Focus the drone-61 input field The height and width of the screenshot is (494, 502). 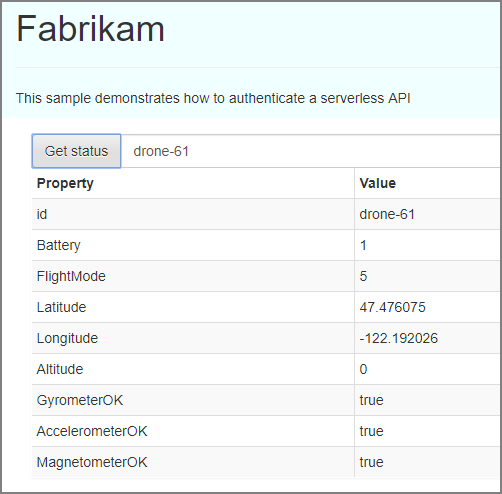310,151
